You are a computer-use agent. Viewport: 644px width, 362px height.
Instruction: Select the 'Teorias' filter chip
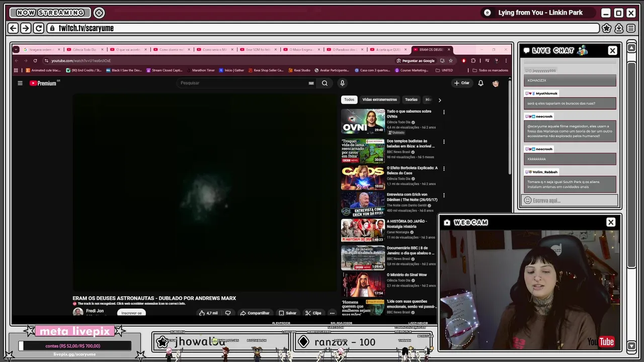click(x=411, y=100)
